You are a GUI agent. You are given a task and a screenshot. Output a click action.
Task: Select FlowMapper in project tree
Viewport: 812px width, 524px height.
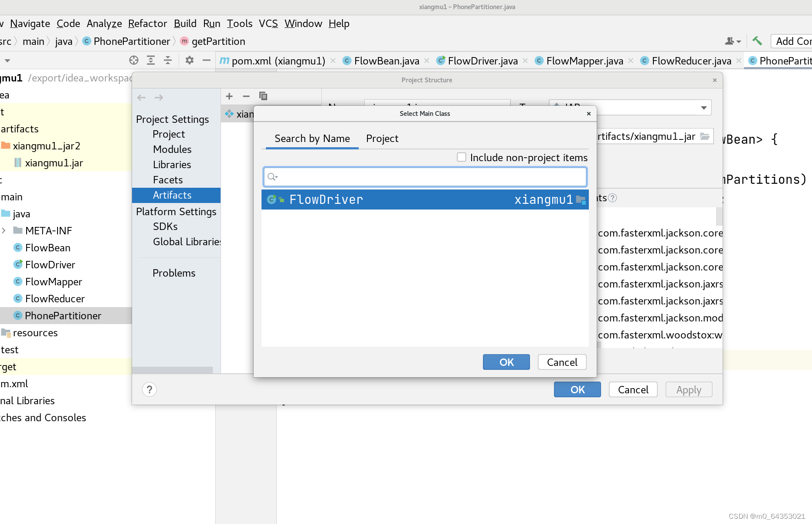54,282
